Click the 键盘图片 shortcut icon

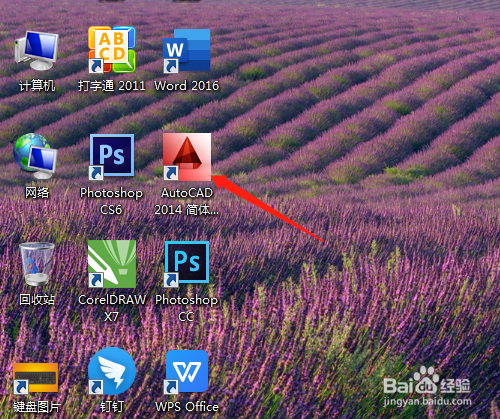point(36,378)
